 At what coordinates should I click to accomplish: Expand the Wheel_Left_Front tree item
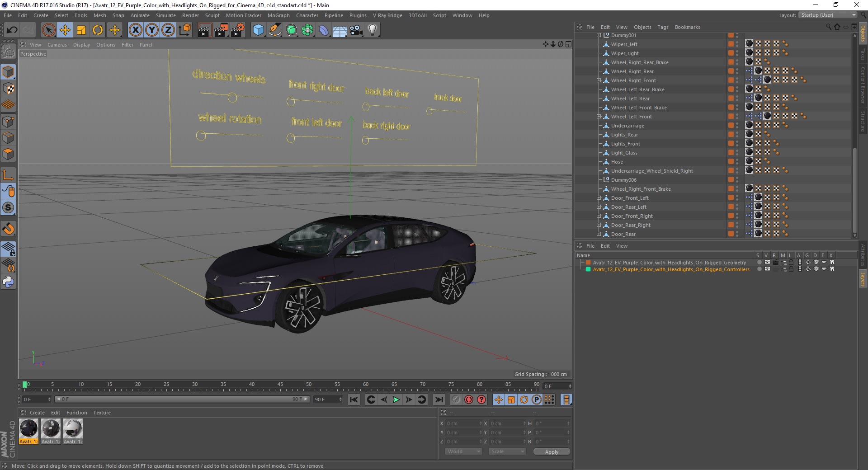tap(599, 117)
